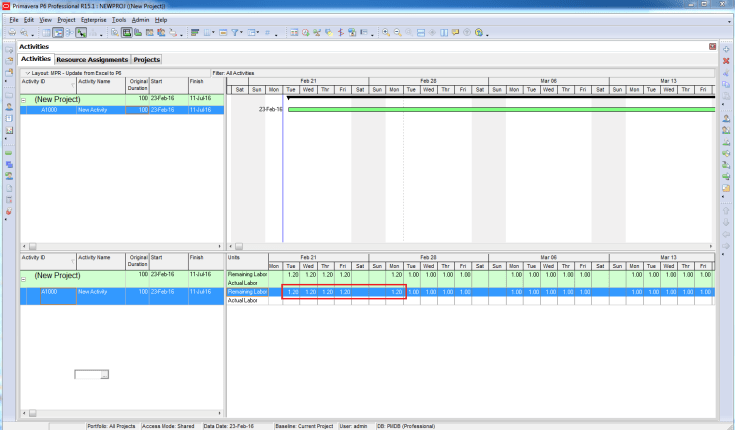Click the Remaining Labor 1.20 cell for A1000
Screen dimensions: 735x430
293,292
